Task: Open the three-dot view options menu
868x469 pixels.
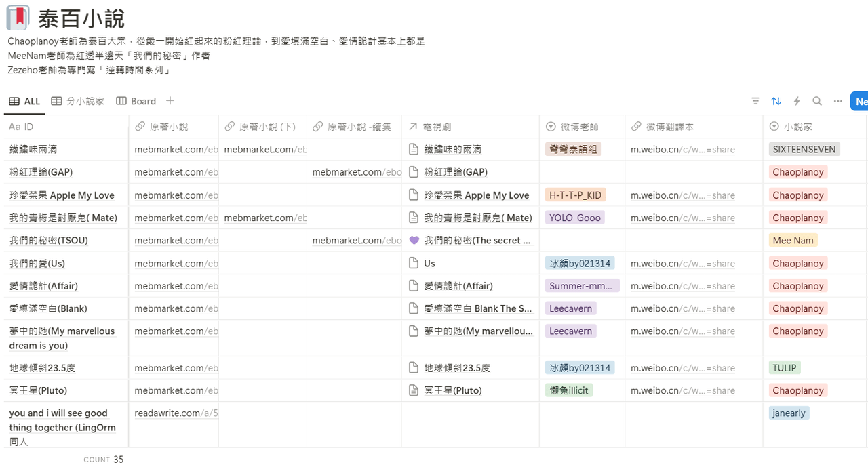Action: pos(838,101)
